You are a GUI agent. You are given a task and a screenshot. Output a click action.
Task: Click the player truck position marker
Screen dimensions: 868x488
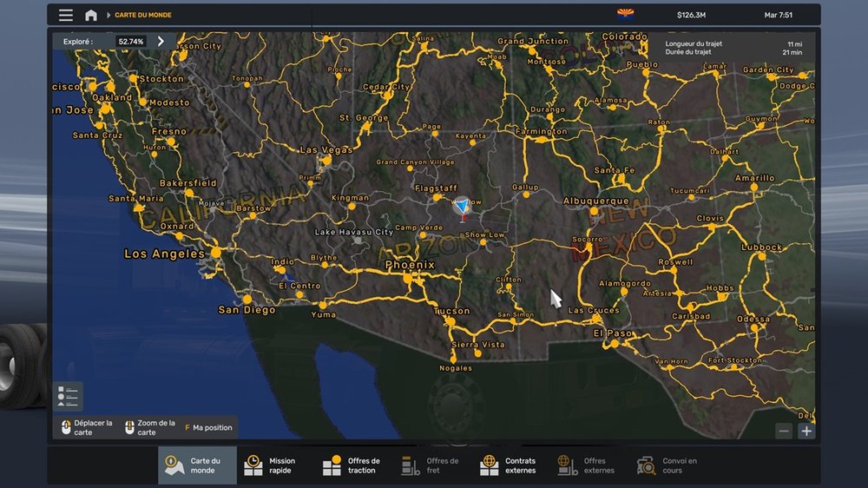tap(462, 208)
